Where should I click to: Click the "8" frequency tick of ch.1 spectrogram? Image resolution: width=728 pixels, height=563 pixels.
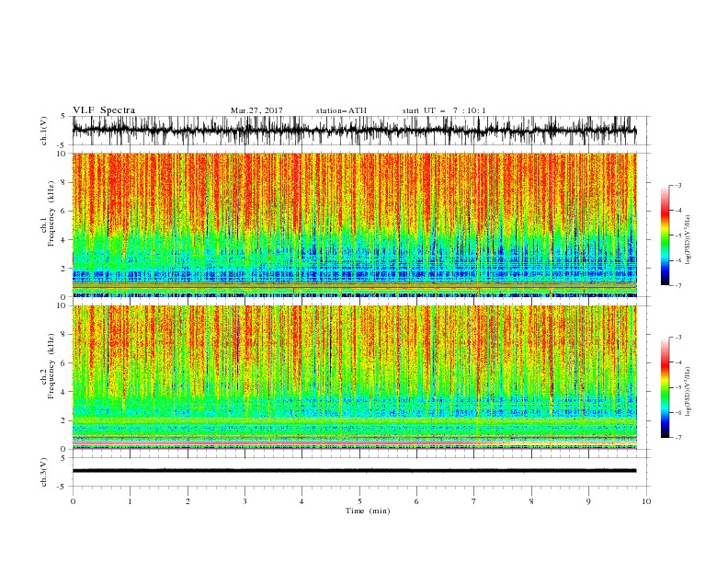coord(64,182)
